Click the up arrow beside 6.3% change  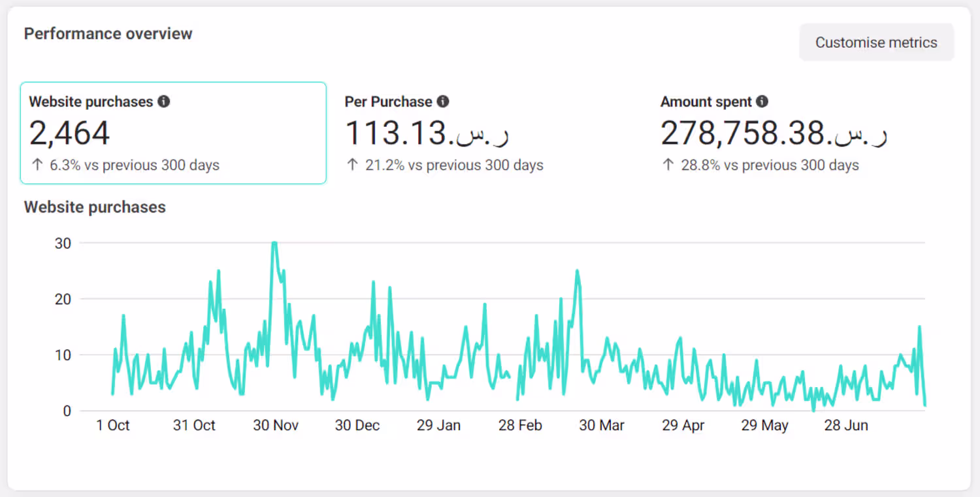pyautogui.click(x=36, y=165)
